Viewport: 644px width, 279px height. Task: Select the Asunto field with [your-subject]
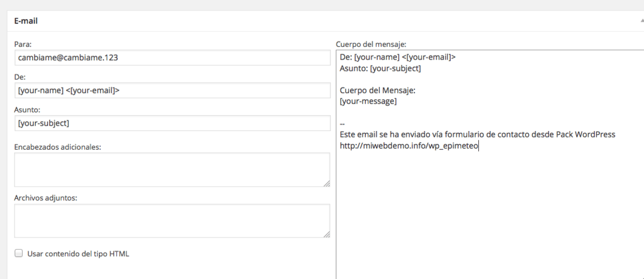pyautogui.click(x=172, y=123)
